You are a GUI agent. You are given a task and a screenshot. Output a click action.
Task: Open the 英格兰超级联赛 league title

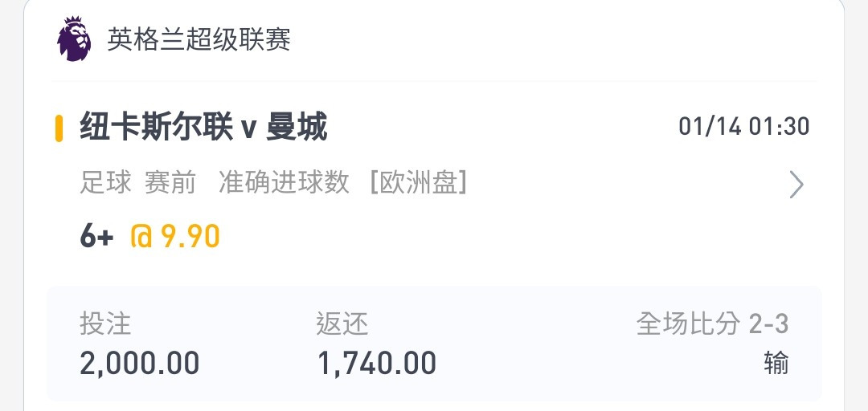tap(199, 40)
